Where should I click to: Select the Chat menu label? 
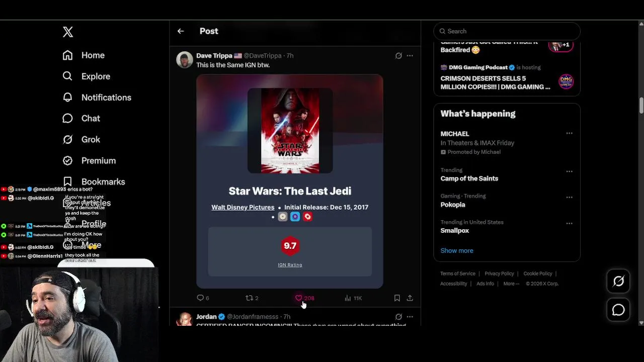pos(91,118)
